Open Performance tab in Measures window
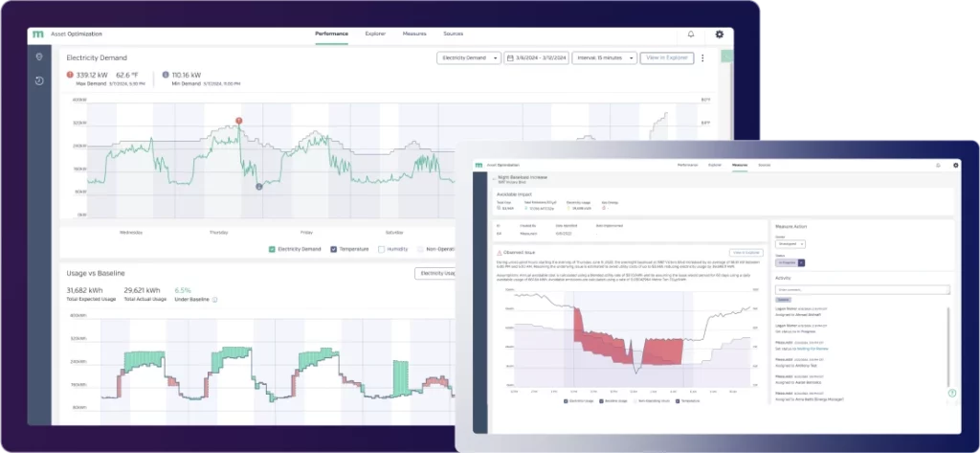Image resolution: width=980 pixels, height=453 pixels. 687,165
